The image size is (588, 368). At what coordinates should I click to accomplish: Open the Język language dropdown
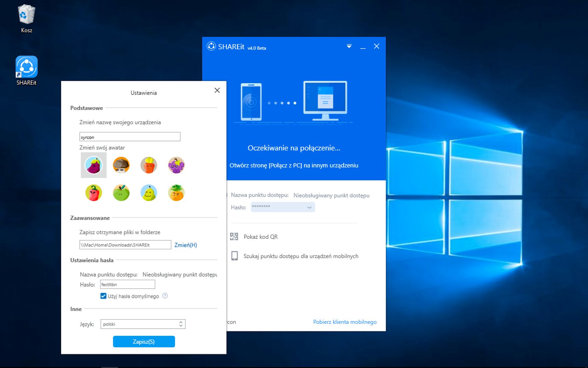tap(143, 324)
